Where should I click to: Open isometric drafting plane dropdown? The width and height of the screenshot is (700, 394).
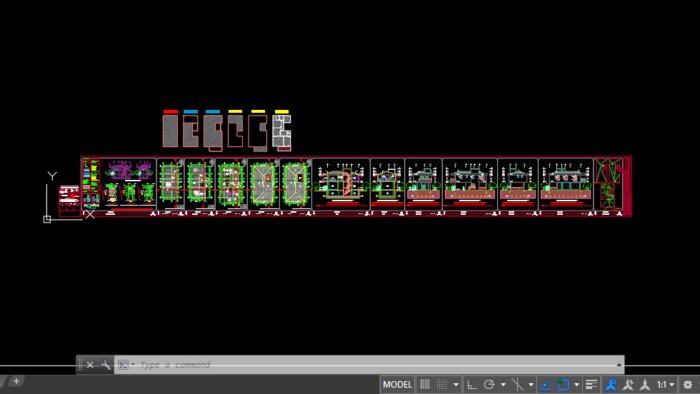click(x=531, y=385)
